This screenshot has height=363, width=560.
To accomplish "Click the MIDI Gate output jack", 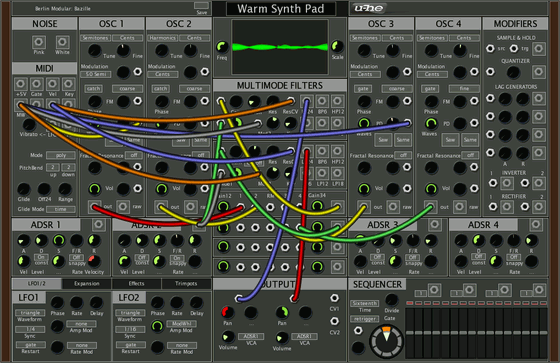I will 36,84.
